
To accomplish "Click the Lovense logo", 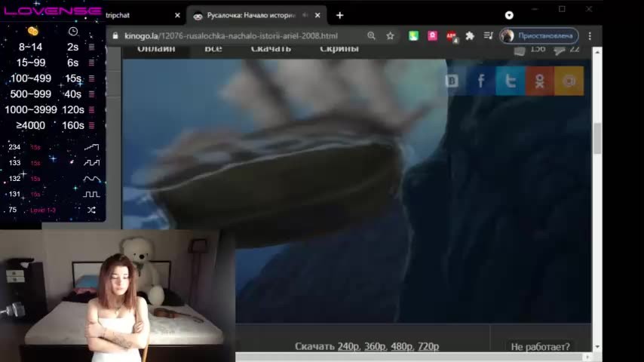I will coord(53,11).
